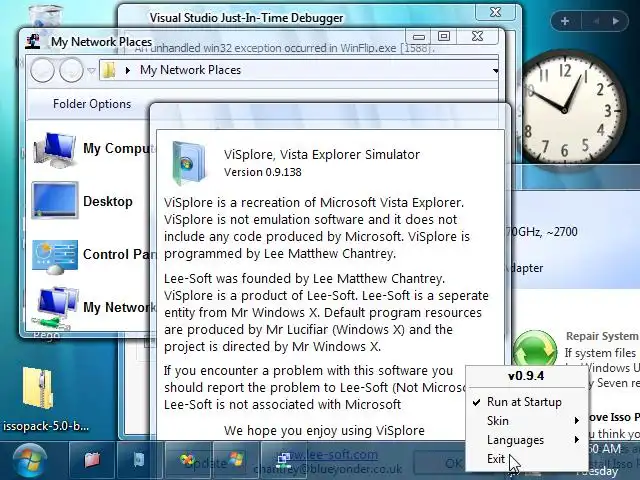Screen dimensions: 640x480
Task: Open the www.lee-soft.com link
Action: click(331, 454)
